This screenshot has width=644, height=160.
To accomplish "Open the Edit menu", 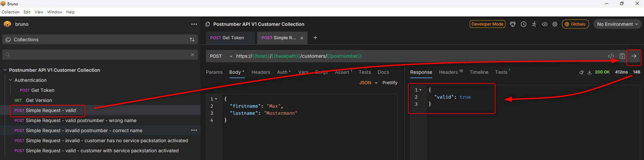I will pyautogui.click(x=27, y=12).
